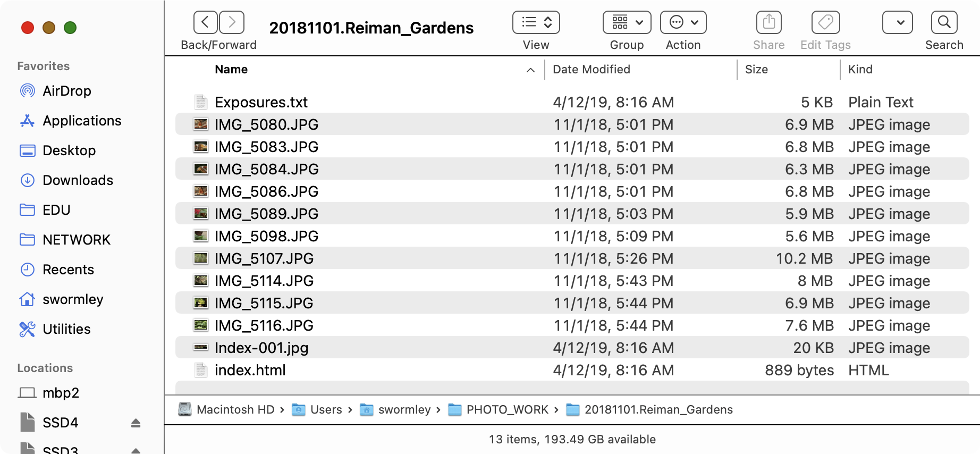Click PHOTO_WORK in the path bar

(506, 410)
